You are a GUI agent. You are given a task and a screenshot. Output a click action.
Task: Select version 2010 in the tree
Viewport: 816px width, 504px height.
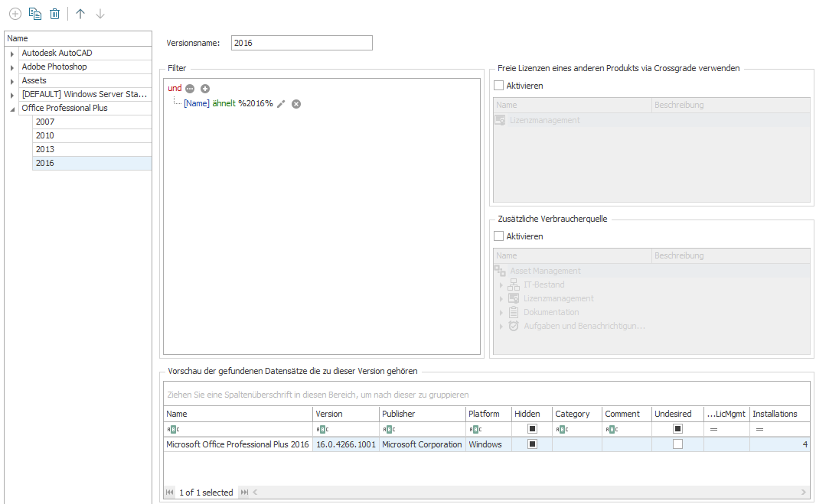pyautogui.click(x=92, y=135)
